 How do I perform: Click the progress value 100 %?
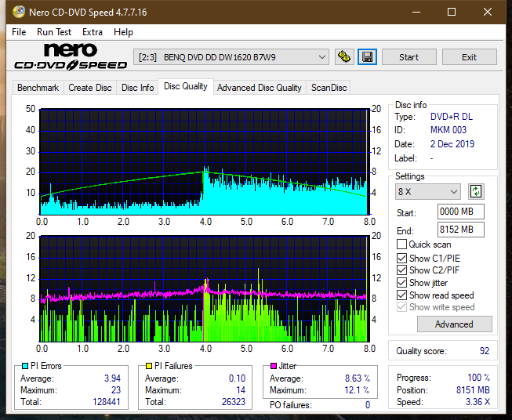tap(479, 378)
